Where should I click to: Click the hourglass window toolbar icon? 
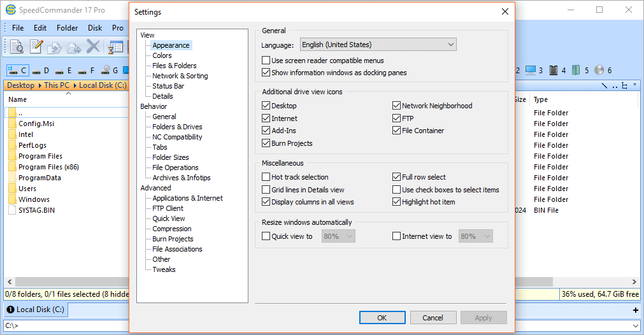tap(115, 47)
